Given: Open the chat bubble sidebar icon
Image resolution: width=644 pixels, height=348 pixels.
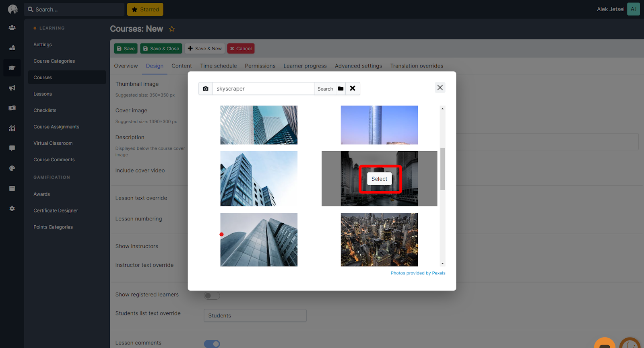Looking at the screenshot, I should click(12, 148).
